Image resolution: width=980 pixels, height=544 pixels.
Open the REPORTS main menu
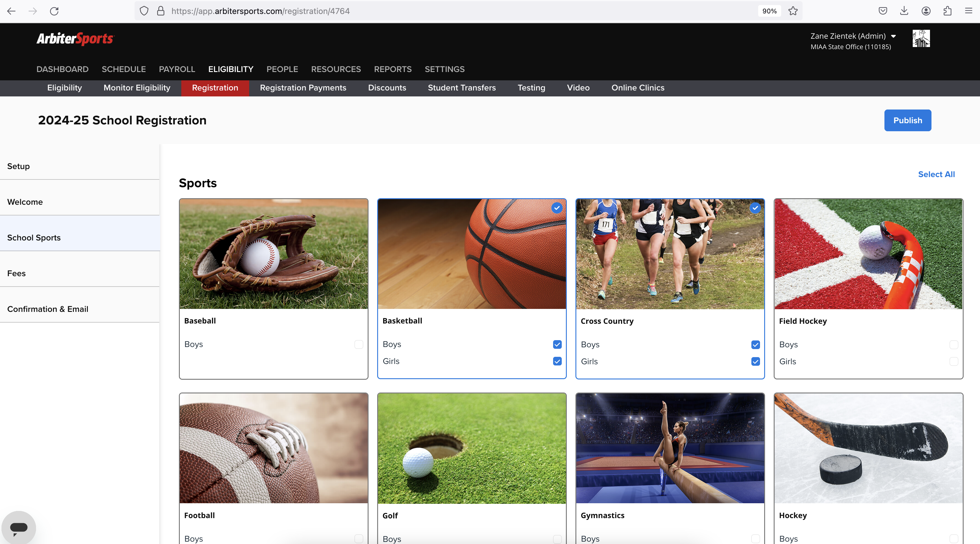tap(393, 69)
